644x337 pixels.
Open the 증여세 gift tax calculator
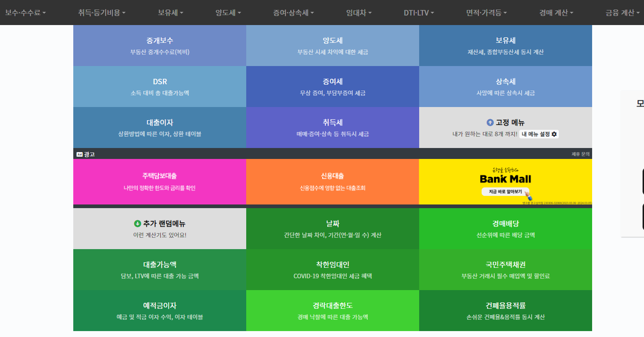click(x=332, y=87)
